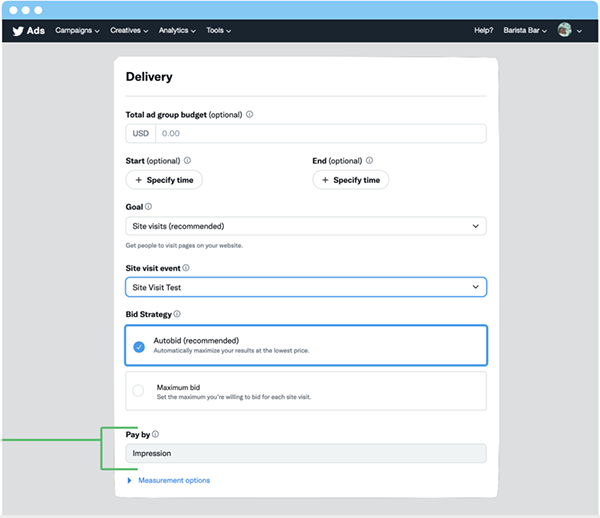Open the user profile avatar

click(564, 30)
